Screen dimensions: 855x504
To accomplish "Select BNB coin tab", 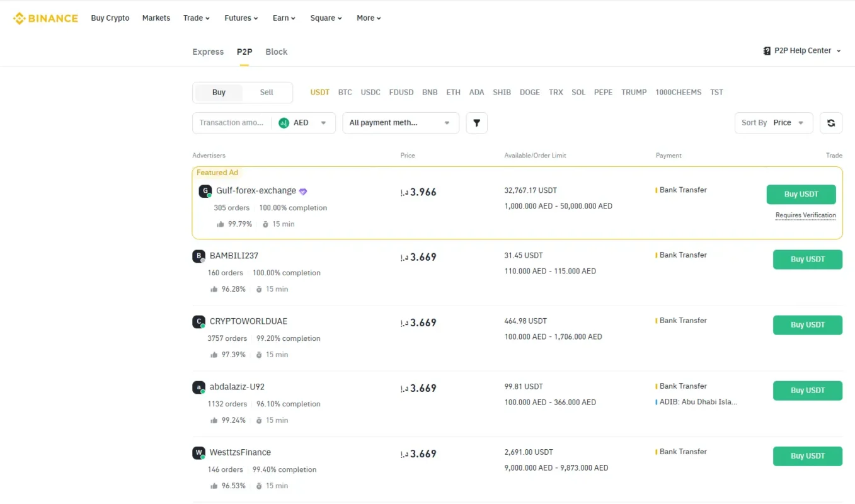I will [x=430, y=93].
